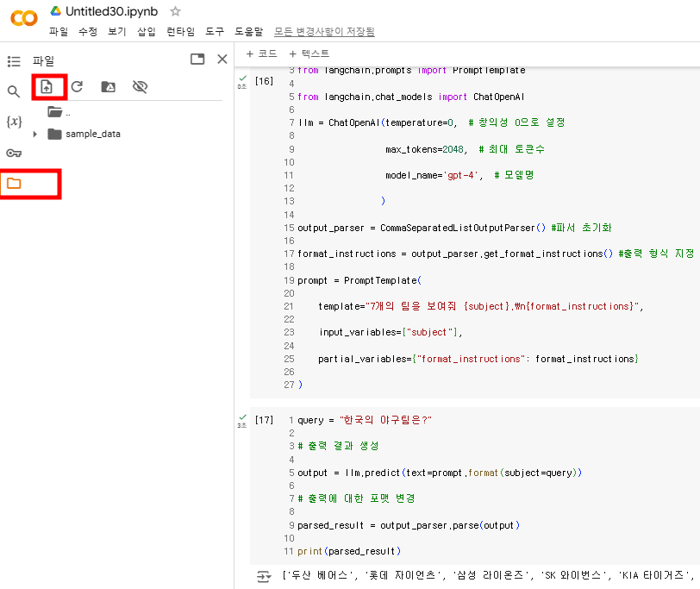Select the folder icon in the left sidebar
Image resolution: width=700 pixels, height=589 pixels.
coord(13,182)
